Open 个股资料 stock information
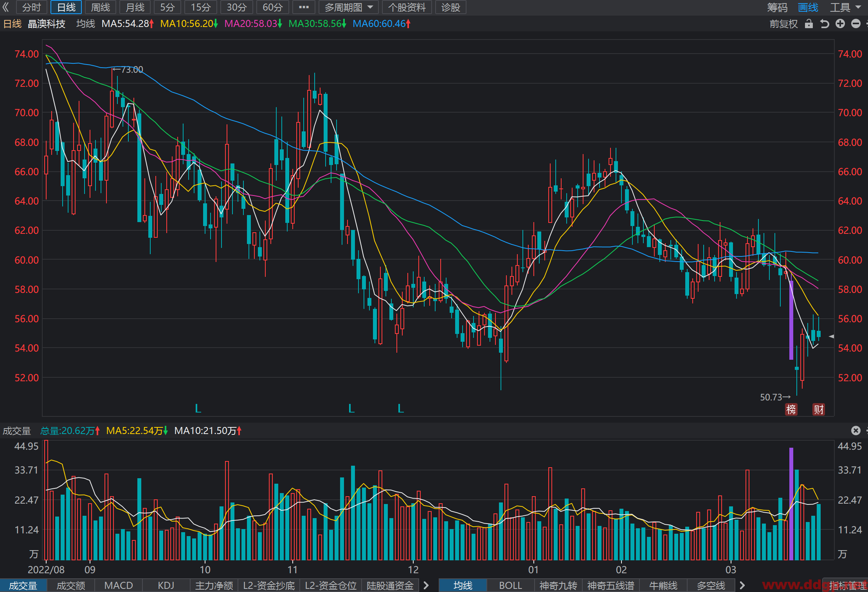This screenshot has height=592, width=868. click(407, 7)
